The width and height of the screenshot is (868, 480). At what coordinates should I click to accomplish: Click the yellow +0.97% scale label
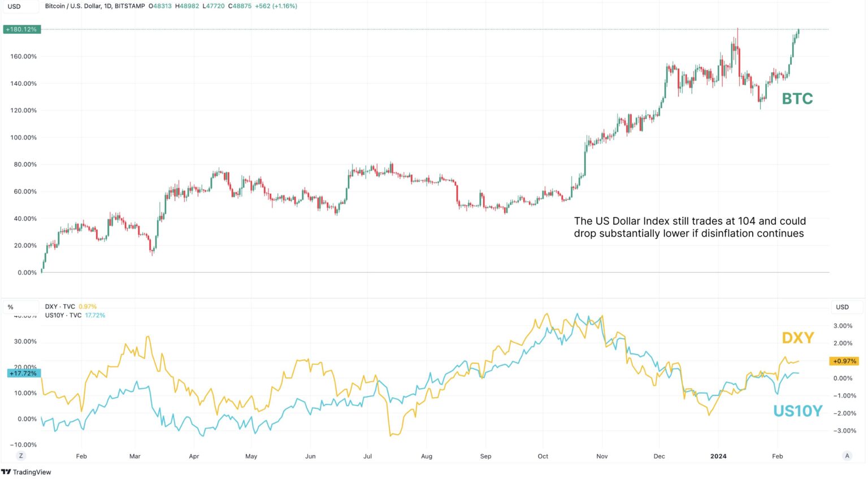pos(844,361)
